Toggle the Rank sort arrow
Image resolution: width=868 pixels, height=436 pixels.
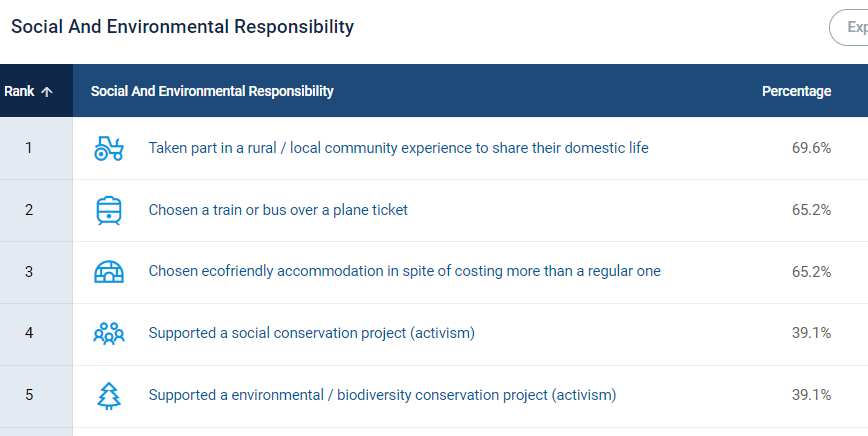[47, 92]
